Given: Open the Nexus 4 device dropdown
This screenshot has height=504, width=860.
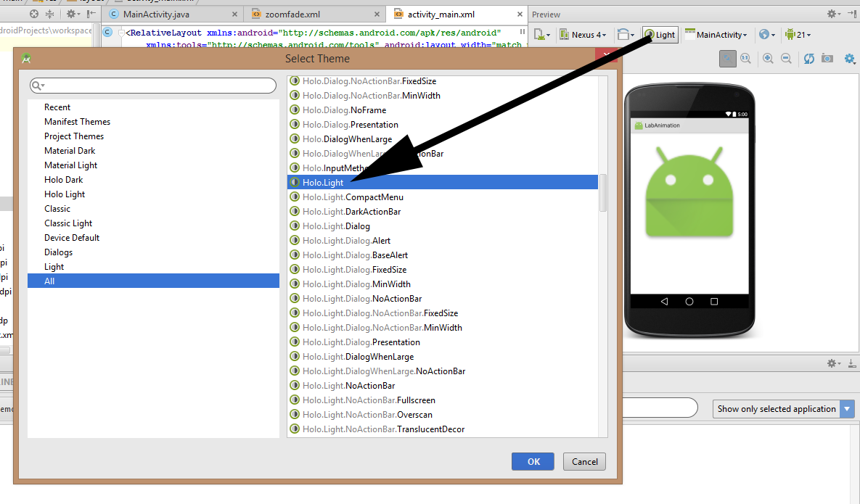Looking at the screenshot, I should [583, 35].
